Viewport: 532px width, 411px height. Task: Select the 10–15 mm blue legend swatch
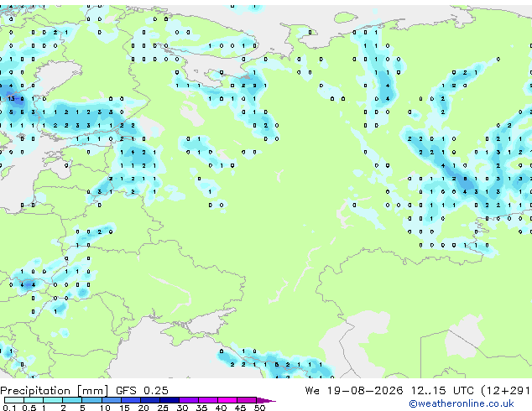[x=111, y=400]
